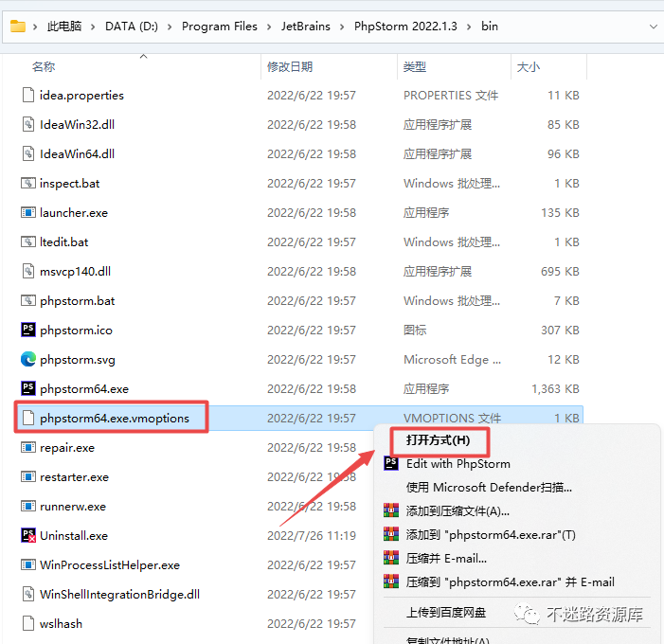This screenshot has height=644, width=664.
Task: Open 打开方式(H) in context menu
Action: tap(438, 440)
